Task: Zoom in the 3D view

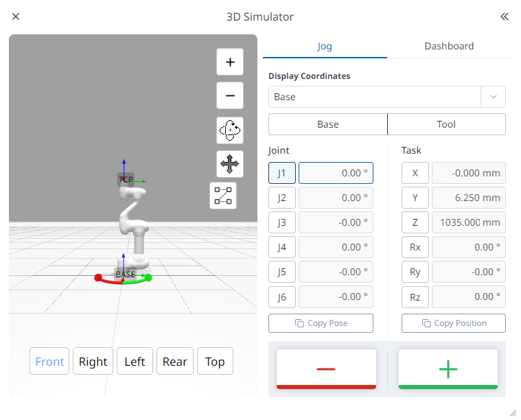Action: (x=230, y=62)
